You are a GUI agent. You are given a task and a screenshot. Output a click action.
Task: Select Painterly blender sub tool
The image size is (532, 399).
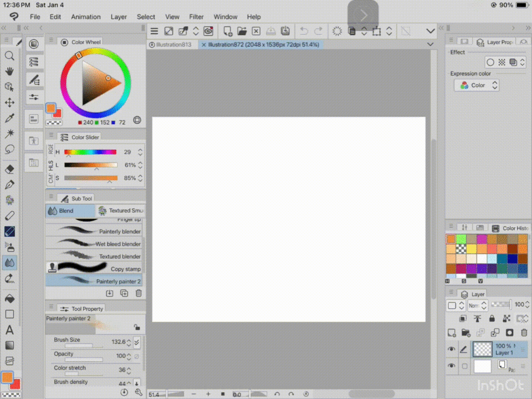point(94,232)
